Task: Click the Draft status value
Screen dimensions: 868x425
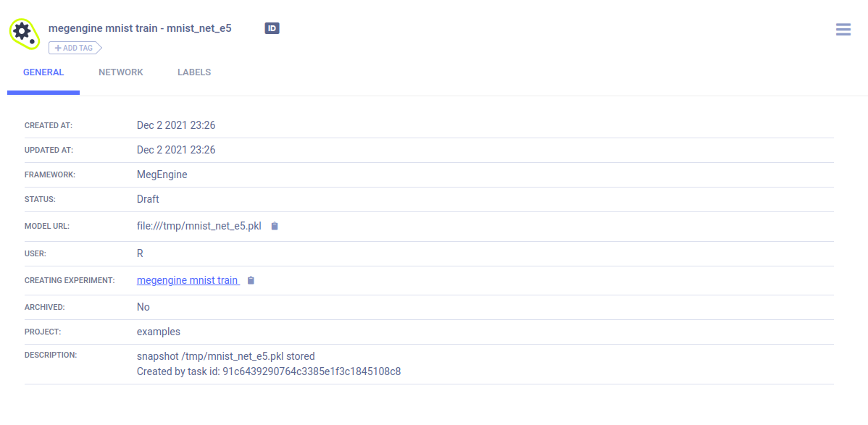Action: (x=148, y=199)
